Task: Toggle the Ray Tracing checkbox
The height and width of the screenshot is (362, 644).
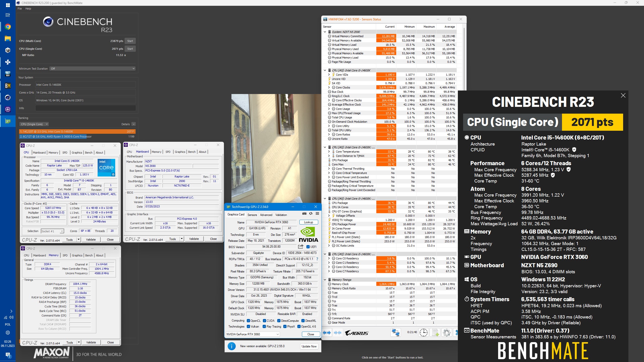Action: [264, 327]
